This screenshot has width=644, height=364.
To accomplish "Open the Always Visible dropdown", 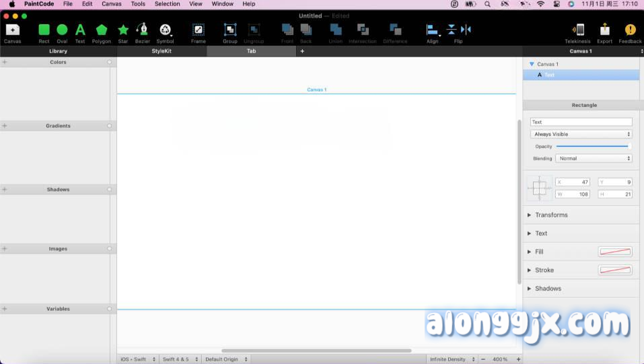I will click(x=581, y=135).
